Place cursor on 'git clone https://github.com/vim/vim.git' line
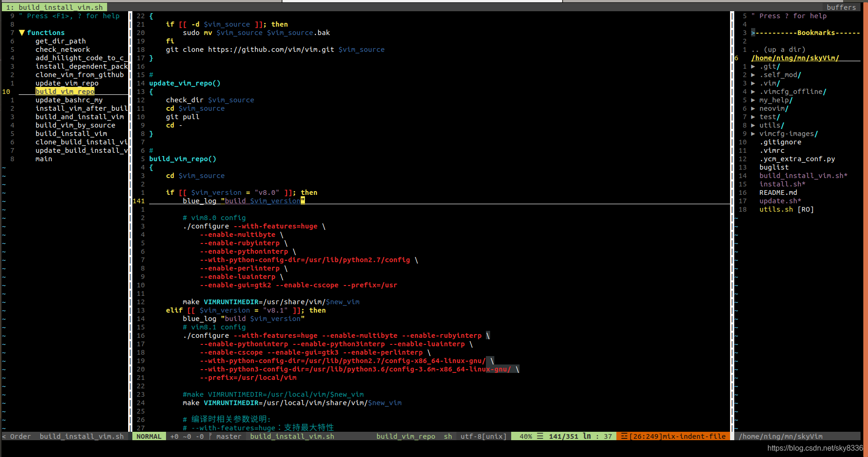Screen dimensions: 868x457 point(275,50)
